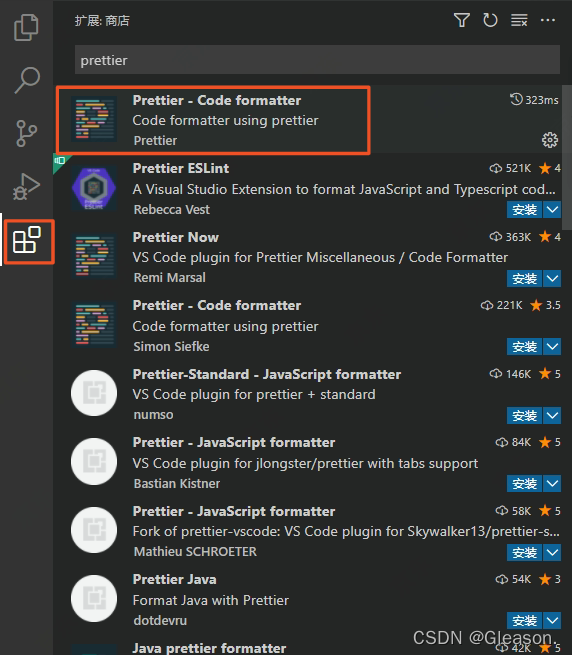The image size is (572, 655).
Task: Expand install dropdown for Prettier ESLint
Action: tap(552, 210)
